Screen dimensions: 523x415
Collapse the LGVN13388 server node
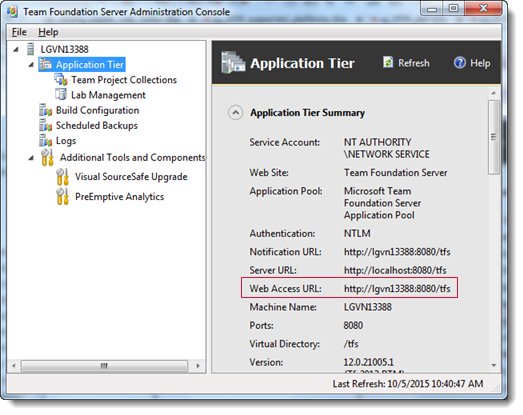point(16,49)
